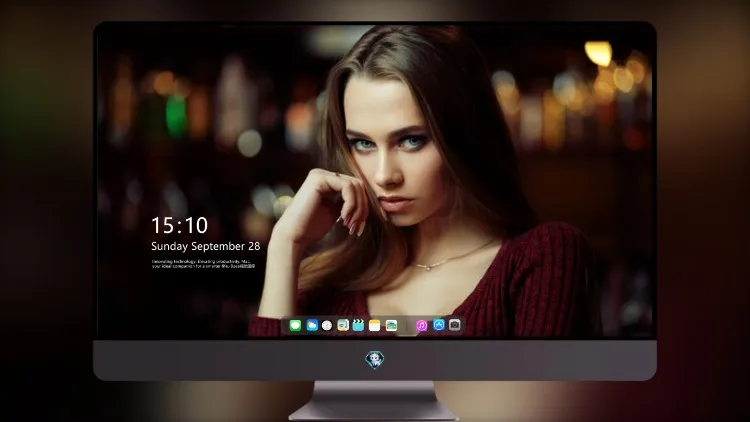Screen dimensions: 750x422
Task: Click the logo badge on monitor chin
Action: (375, 360)
